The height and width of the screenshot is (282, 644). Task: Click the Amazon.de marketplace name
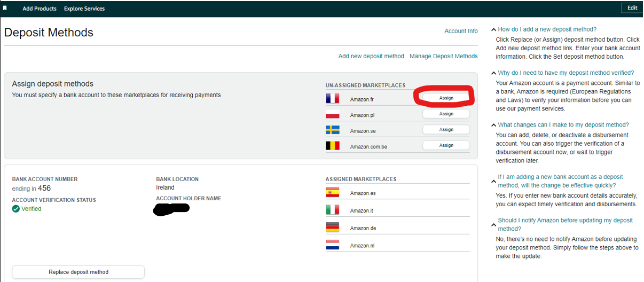[x=363, y=228]
